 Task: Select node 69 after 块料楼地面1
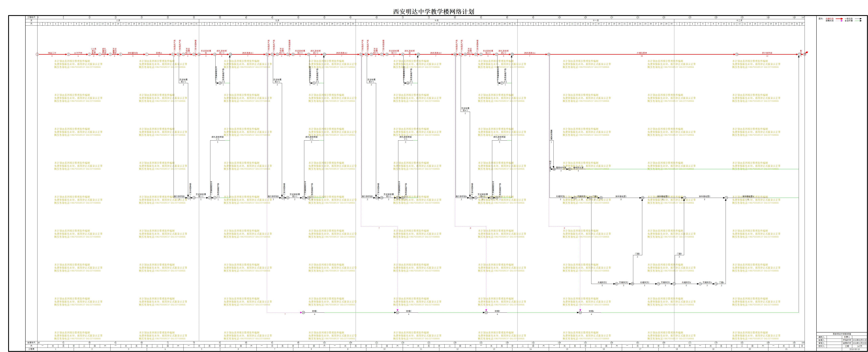tap(643, 198)
